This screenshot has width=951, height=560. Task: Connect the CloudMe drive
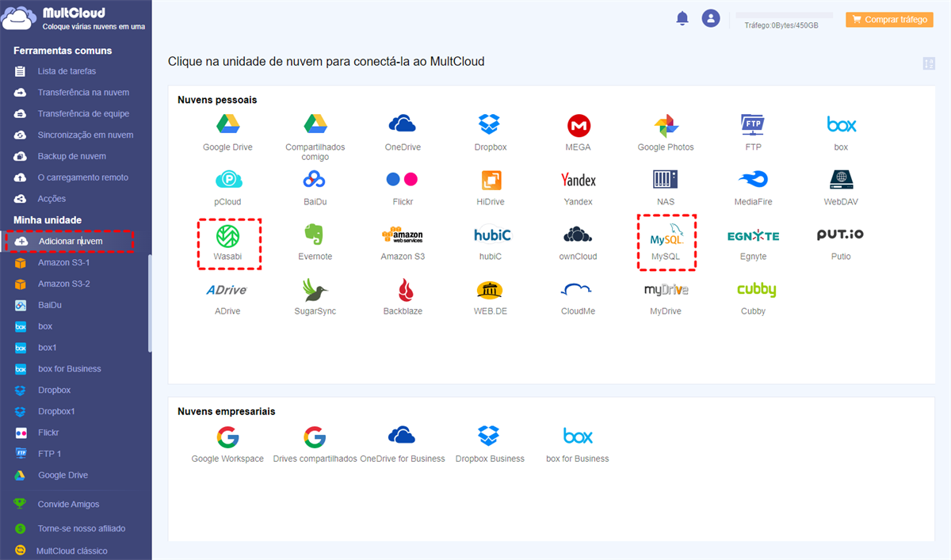tap(578, 290)
